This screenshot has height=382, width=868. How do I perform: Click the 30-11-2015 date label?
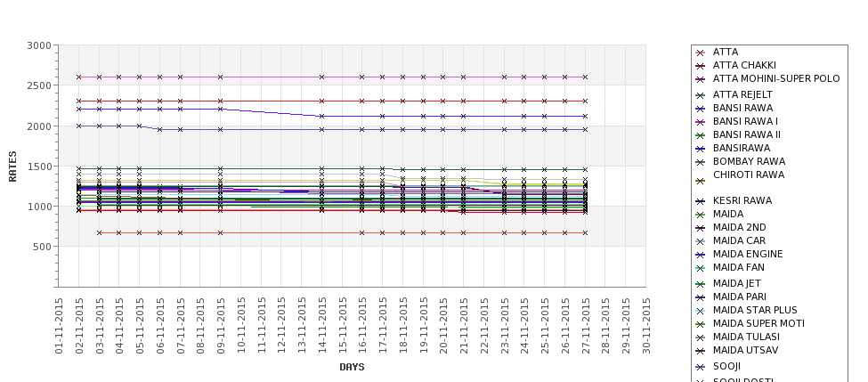click(x=646, y=326)
